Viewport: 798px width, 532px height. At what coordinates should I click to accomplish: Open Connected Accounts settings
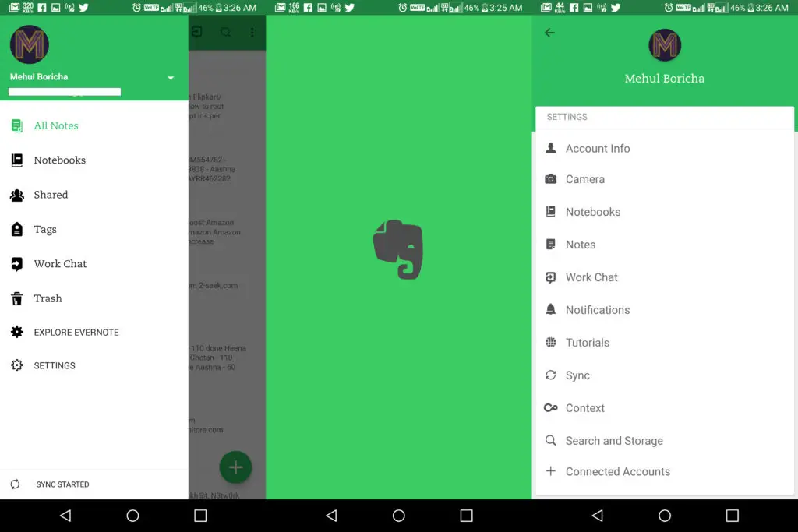(x=665, y=471)
